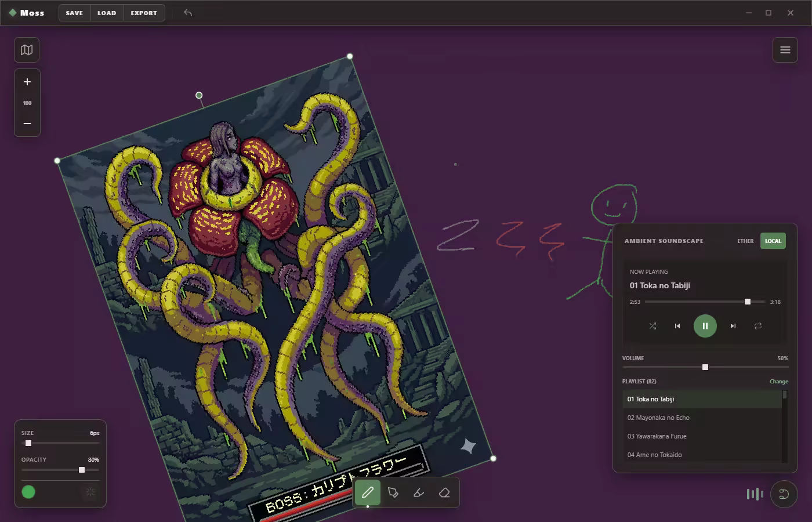Image resolution: width=812 pixels, height=522 pixels.
Task: Select the Pencil tool
Action: point(368,492)
